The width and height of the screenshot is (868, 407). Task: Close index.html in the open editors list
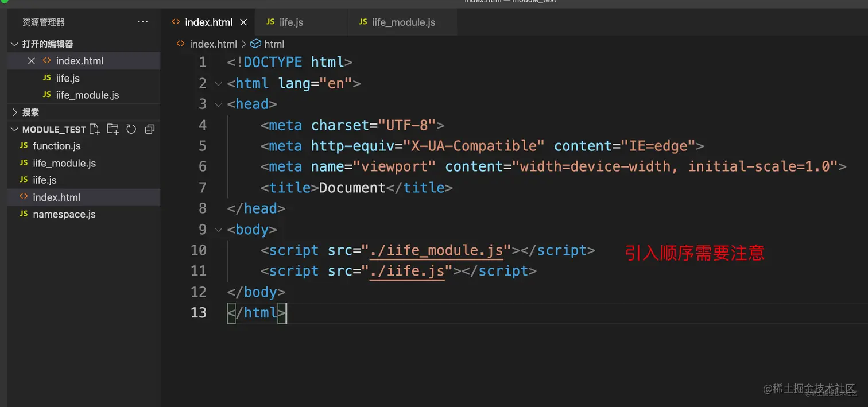point(32,61)
